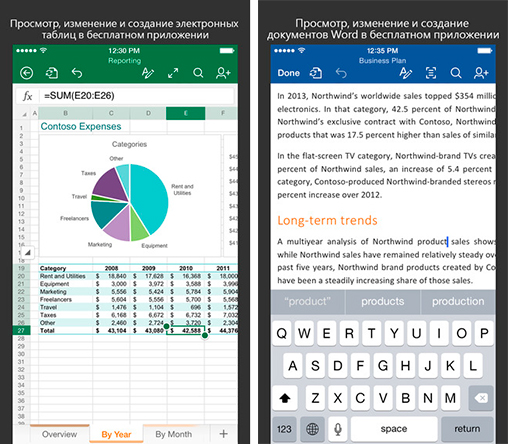The height and width of the screenshot is (444, 509).
Task: Select all cells with corner triangle
Action: (24, 114)
